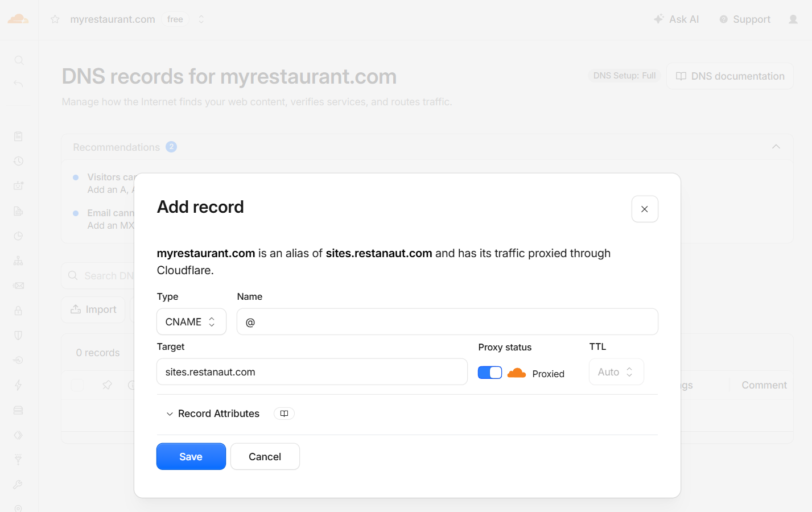Image resolution: width=812 pixels, height=512 pixels.
Task: Open the SSL/TLS padlock sidebar icon
Action: pos(18,311)
